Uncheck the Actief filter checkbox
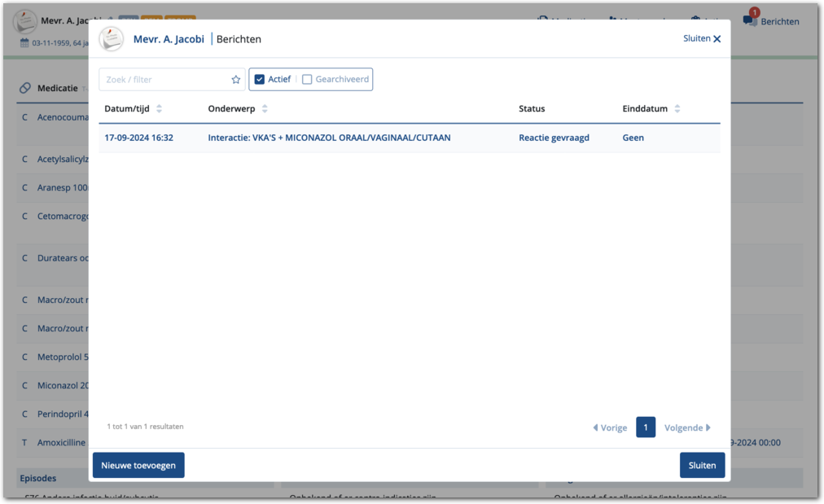824x504 pixels. (260, 80)
